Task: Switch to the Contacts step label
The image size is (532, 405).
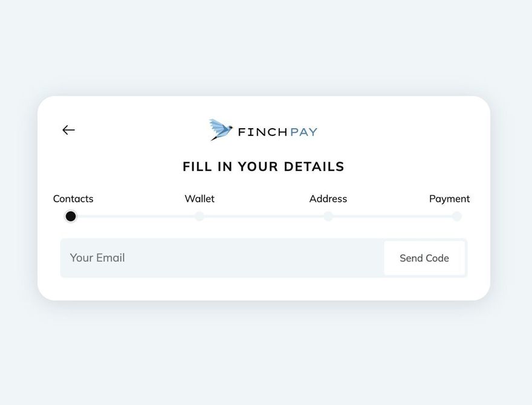Action: coord(73,199)
